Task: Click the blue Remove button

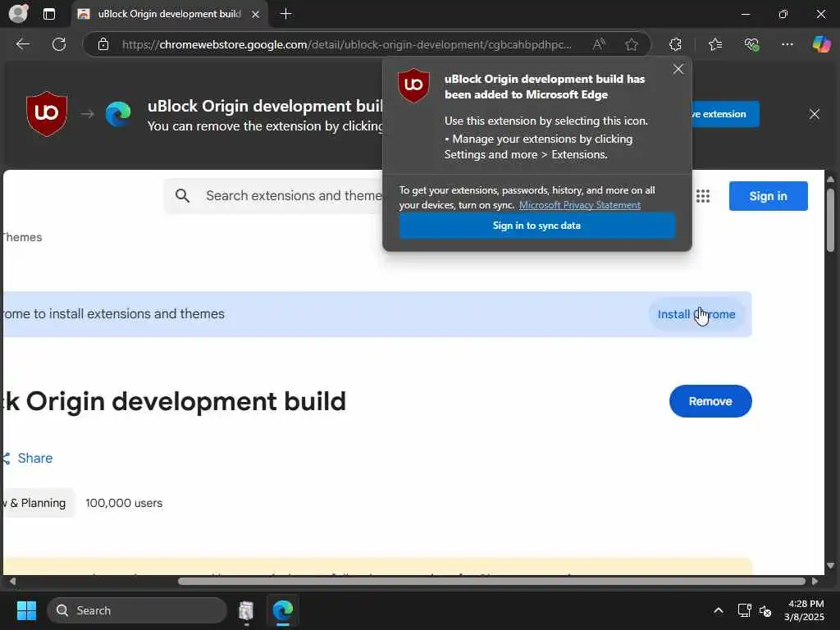Action: [x=710, y=401]
